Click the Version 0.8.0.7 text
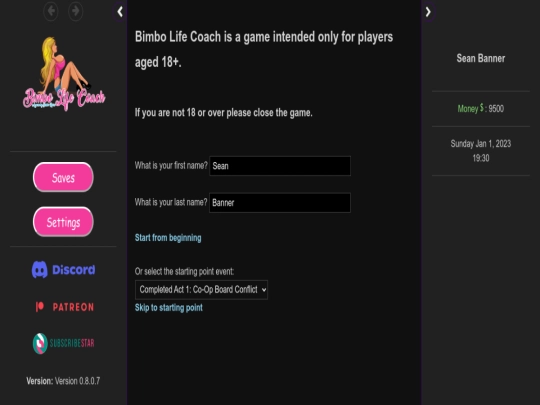 63,381
